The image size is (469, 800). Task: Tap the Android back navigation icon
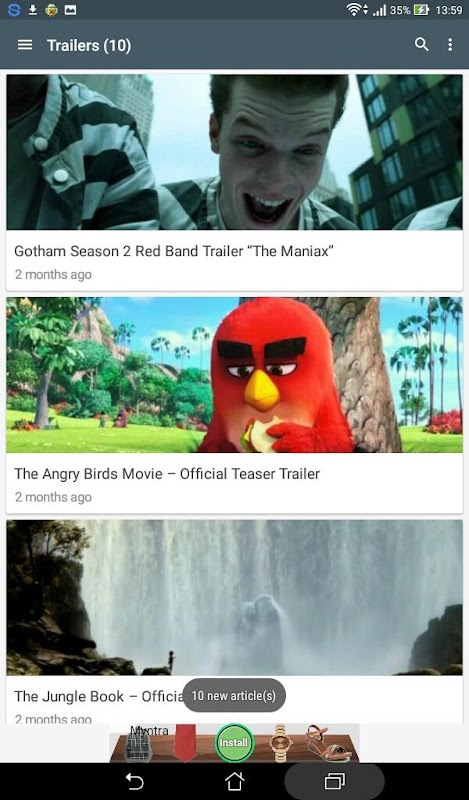click(135, 781)
